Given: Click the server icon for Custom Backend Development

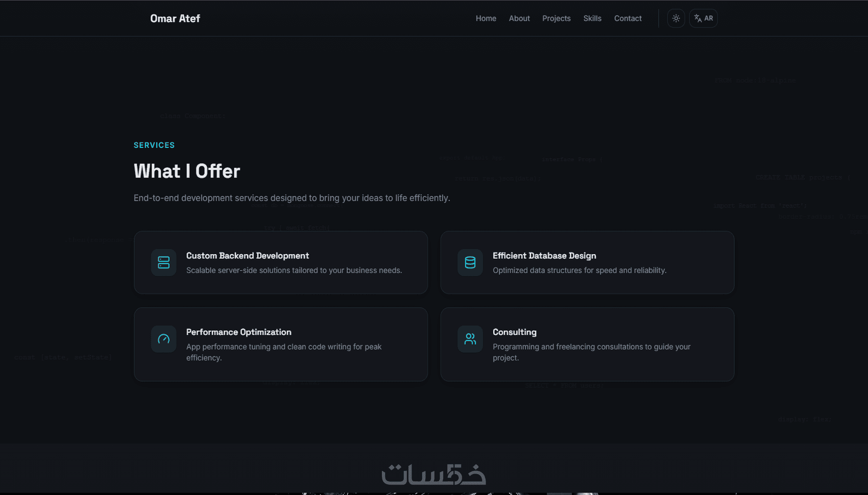Looking at the screenshot, I should tap(163, 262).
